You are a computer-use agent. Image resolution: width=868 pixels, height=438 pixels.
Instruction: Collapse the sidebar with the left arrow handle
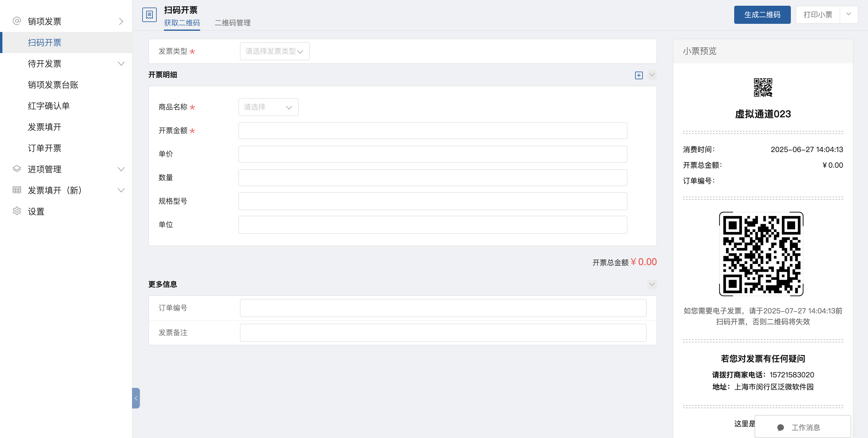(136, 398)
